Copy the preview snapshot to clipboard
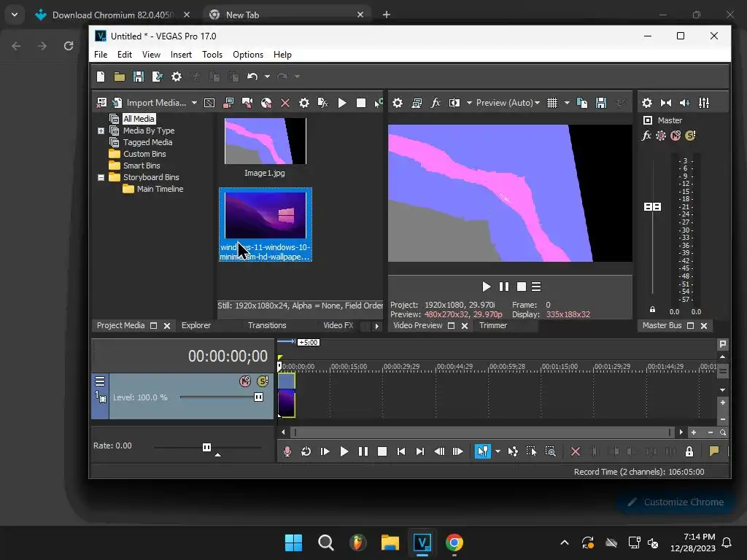747x560 pixels. (x=582, y=103)
